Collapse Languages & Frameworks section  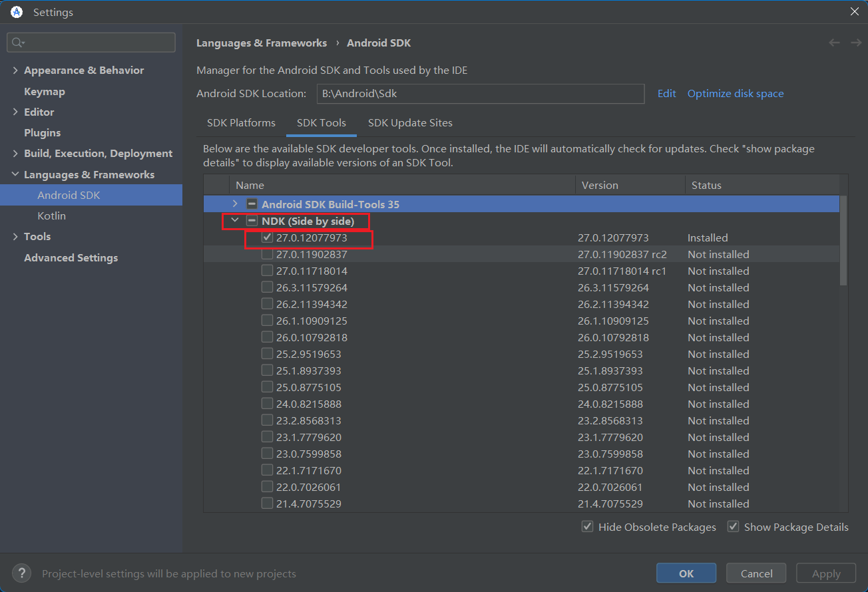click(15, 174)
